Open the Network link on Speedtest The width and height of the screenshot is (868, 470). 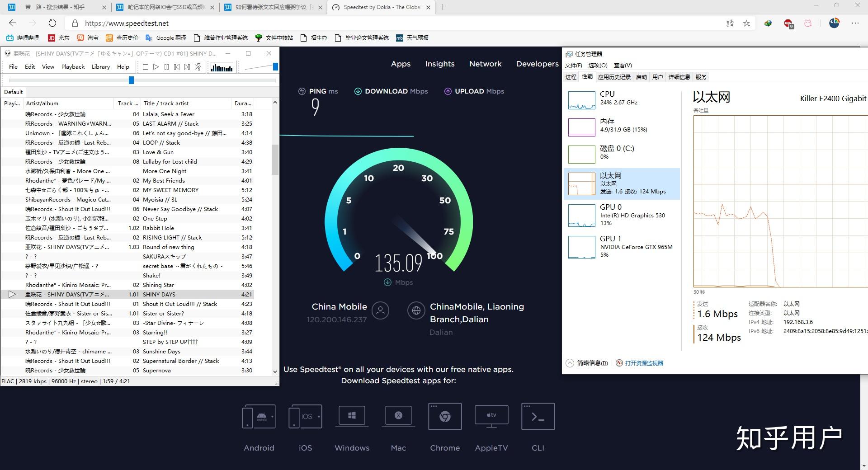485,64
